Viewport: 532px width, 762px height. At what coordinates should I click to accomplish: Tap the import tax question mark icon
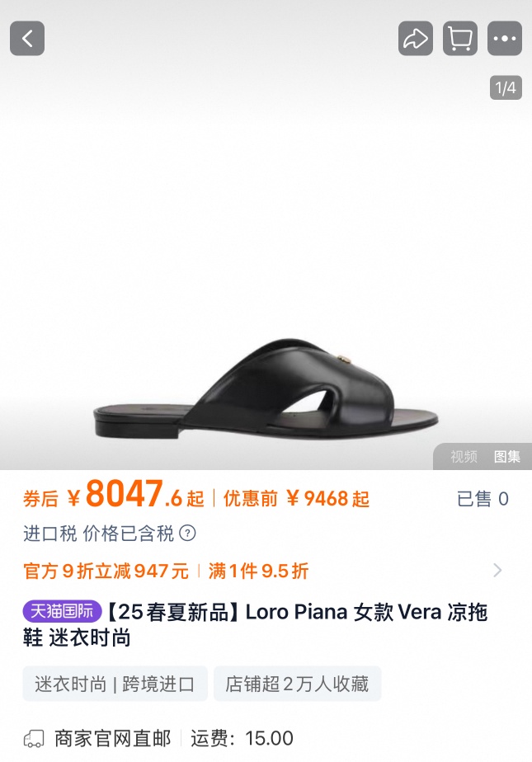pyautogui.click(x=187, y=533)
